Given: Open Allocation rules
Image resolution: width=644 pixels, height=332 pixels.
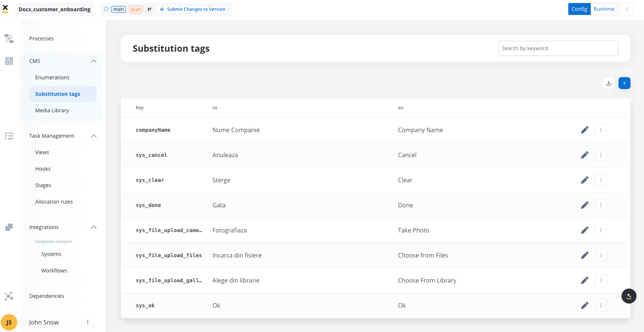Looking at the screenshot, I should click(x=54, y=202).
